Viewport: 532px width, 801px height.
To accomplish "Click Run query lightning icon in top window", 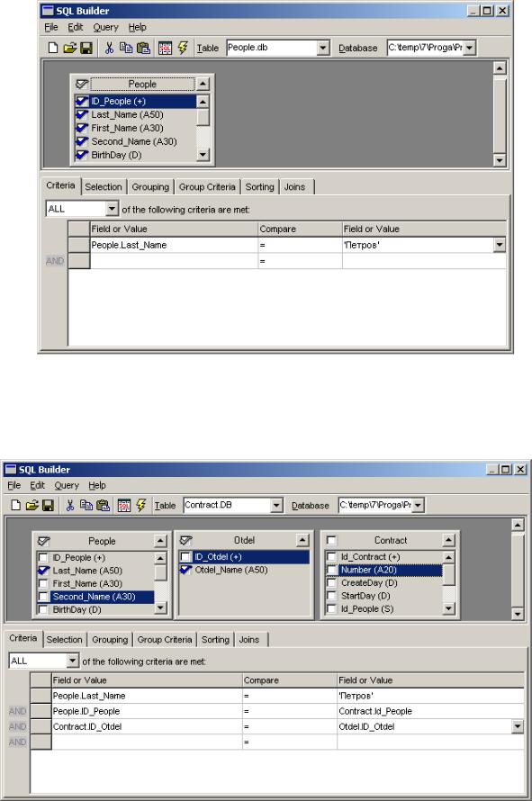I will click(x=183, y=48).
